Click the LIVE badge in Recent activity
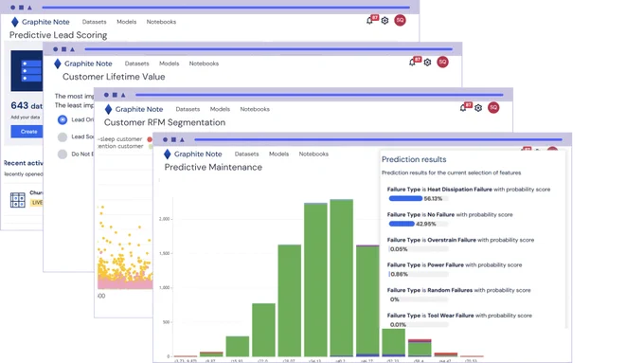Image resolution: width=644 pixels, height=363 pixels. [37, 202]
